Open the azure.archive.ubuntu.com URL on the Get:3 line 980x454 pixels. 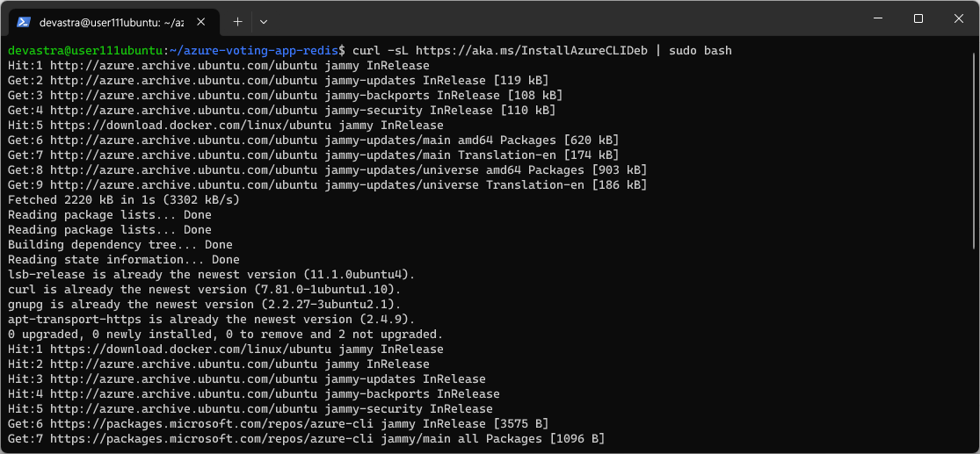185,96
